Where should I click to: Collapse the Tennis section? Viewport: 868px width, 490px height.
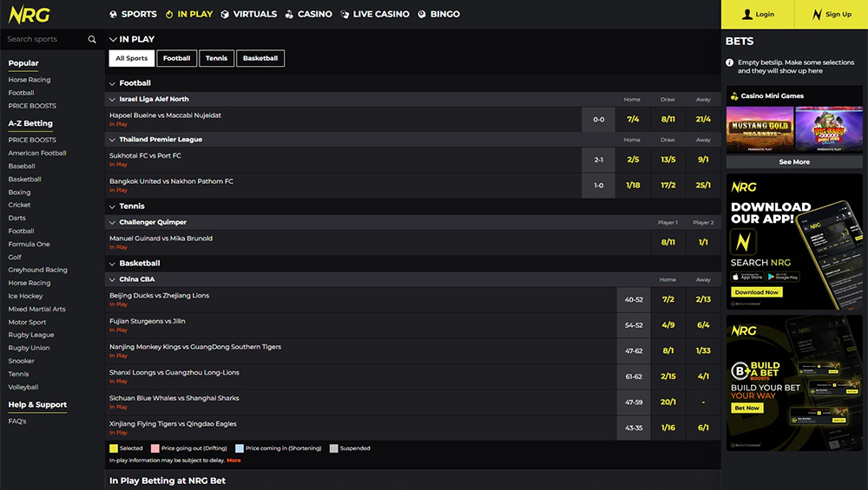112,206
